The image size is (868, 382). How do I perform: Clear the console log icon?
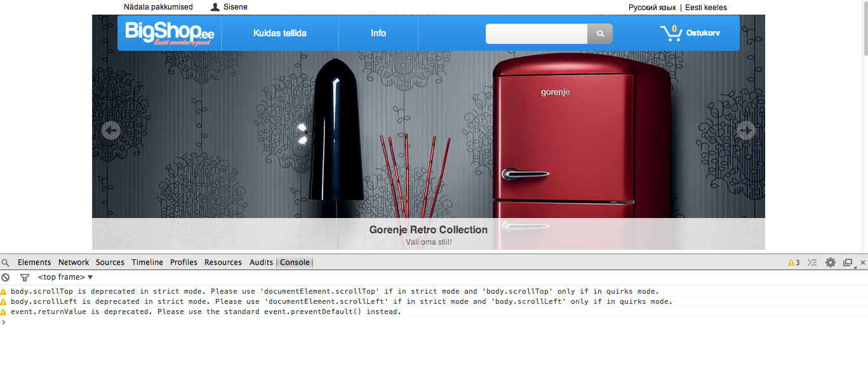tap(6, 278)
